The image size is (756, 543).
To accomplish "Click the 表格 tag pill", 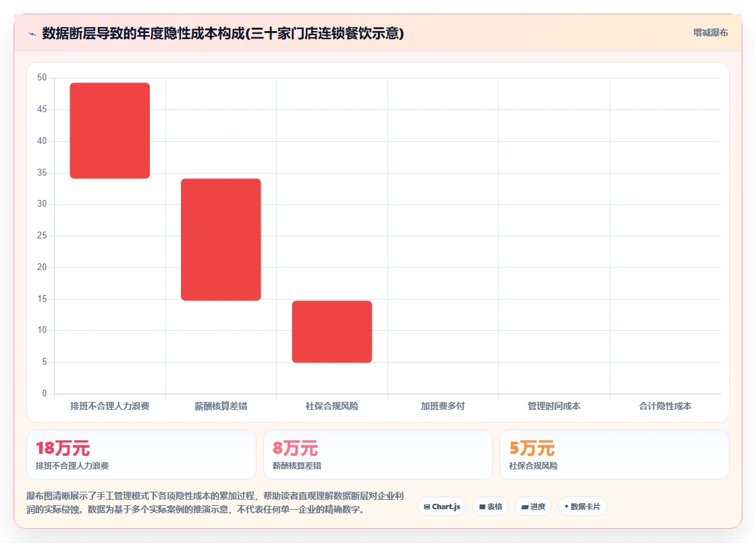I will click(x=490, y=507).
